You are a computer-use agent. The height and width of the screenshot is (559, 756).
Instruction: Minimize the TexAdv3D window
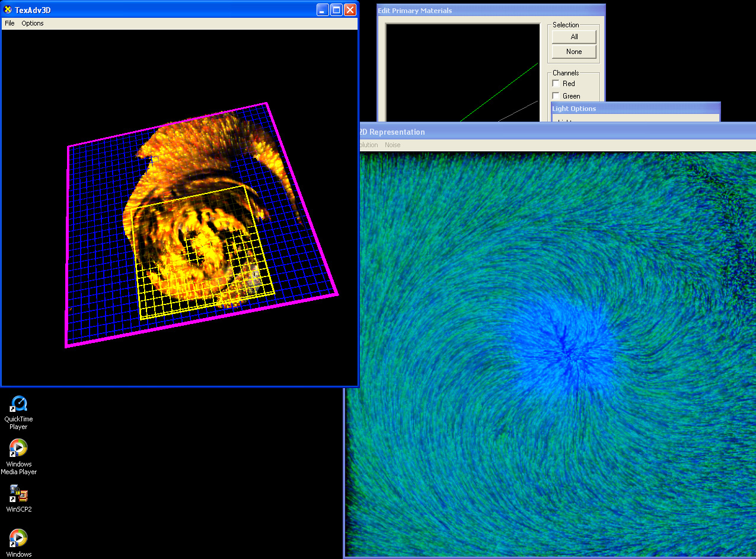[x=323, y=9]
